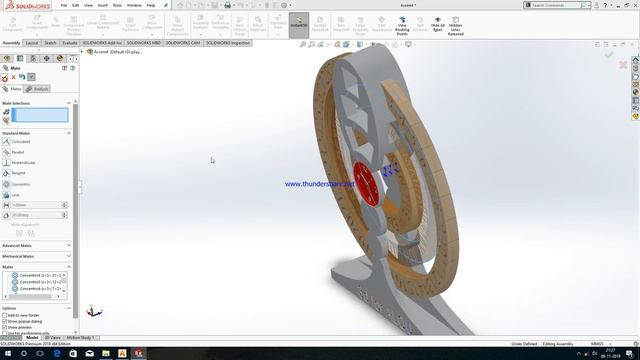Select the Lock mate icon
The height and width of the screenshot is (360, 640).
[6, 195]
